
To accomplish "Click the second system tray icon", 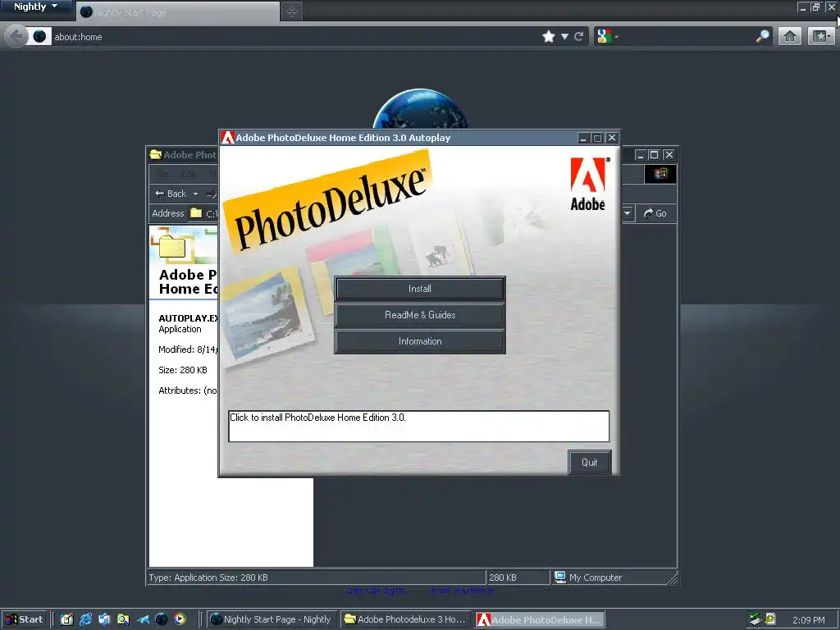I will click(x=770, y=619).
